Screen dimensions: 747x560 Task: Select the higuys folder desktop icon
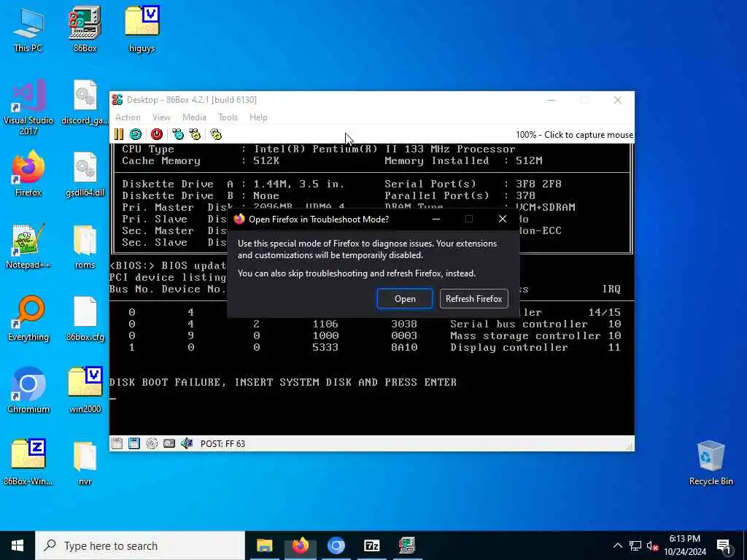[x=142, y=29]
